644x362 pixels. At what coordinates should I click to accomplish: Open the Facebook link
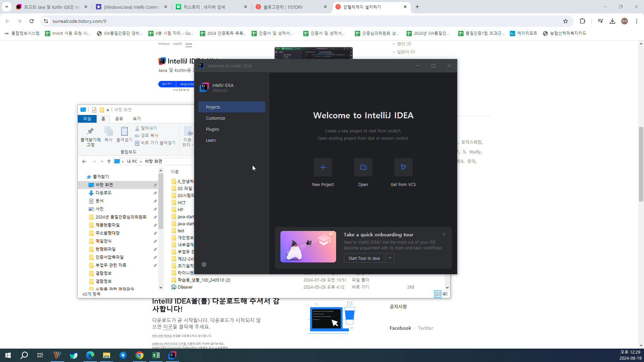point(400,328)
